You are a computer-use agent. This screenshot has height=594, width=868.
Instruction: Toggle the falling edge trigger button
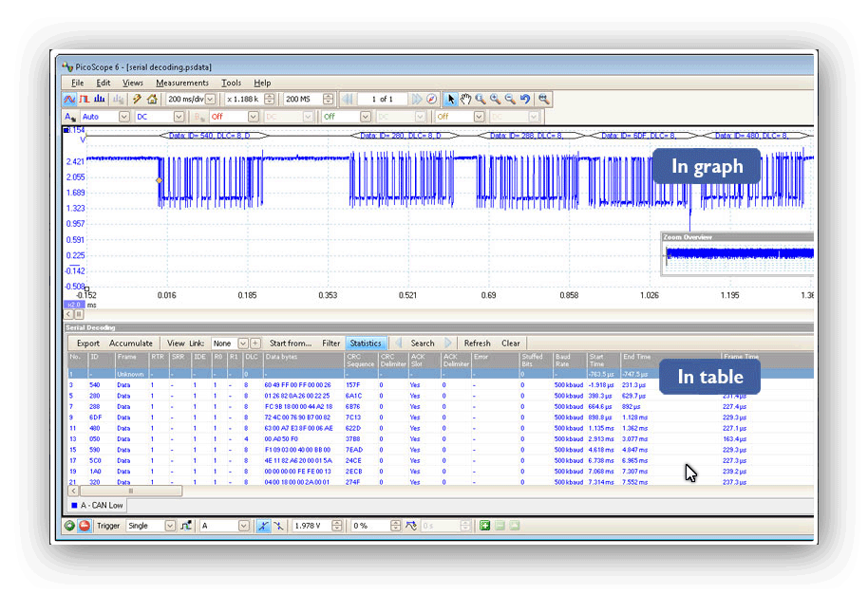coord(278,526)
